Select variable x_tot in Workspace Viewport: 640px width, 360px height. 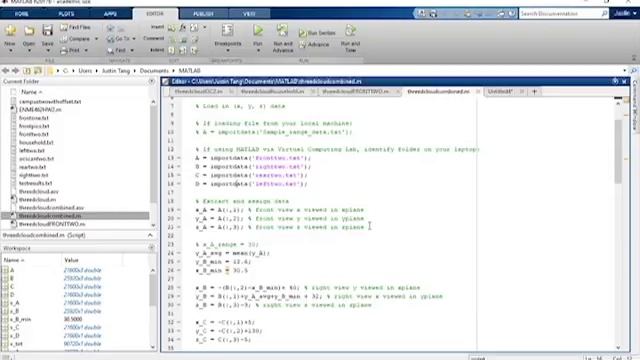pyautogui.click(x=16, y=344)
